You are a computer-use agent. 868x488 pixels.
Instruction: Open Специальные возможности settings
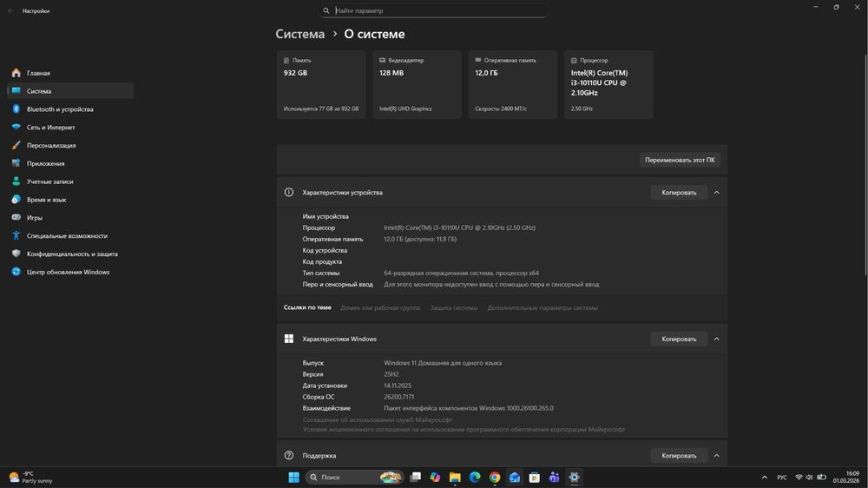[x=70, y=236]
